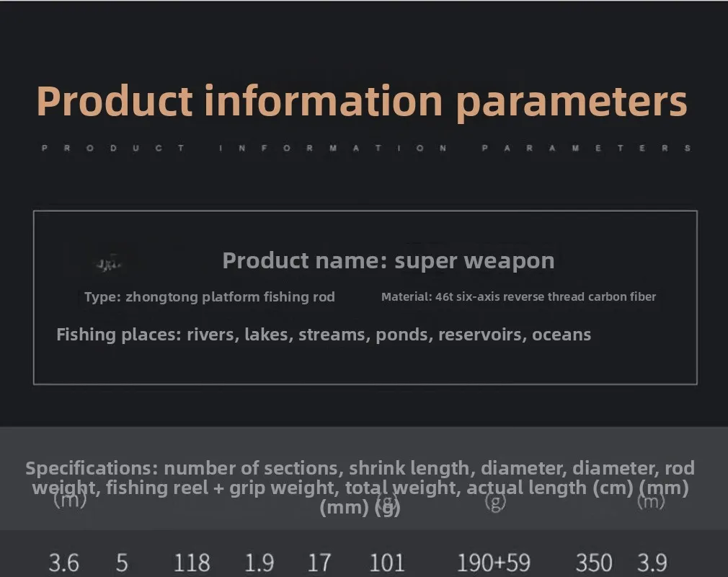Click the Specifications description paragraph
The width and height of the screenshot is (728, 577).
[360, 488]
